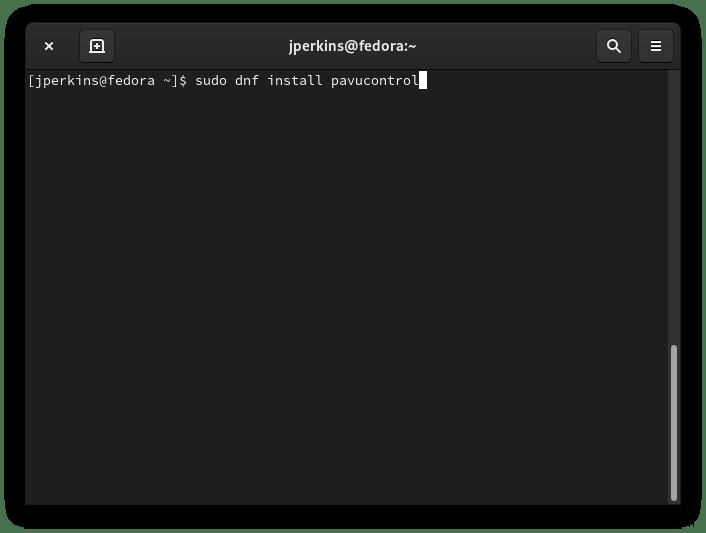Click the word install in the command
Screen dimensions: 706x533
pyautogui.click(x=295, y=81)
